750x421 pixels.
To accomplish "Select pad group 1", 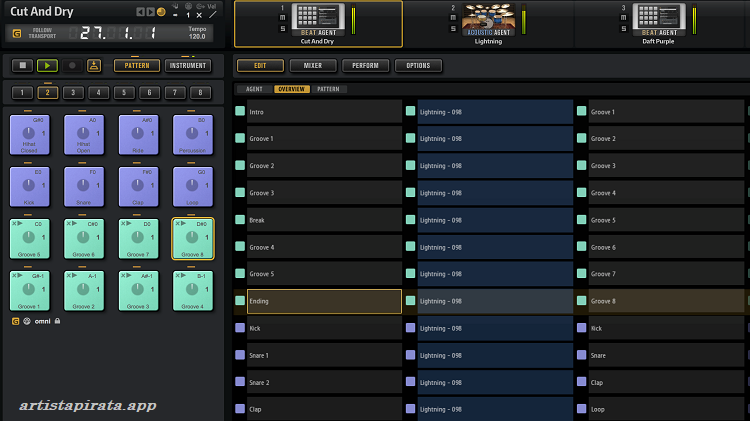I will click(x=22, y=92).
